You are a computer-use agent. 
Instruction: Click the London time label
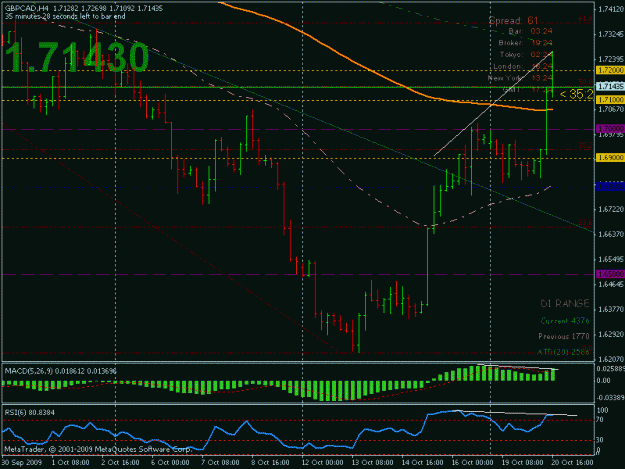coord(523,66)
